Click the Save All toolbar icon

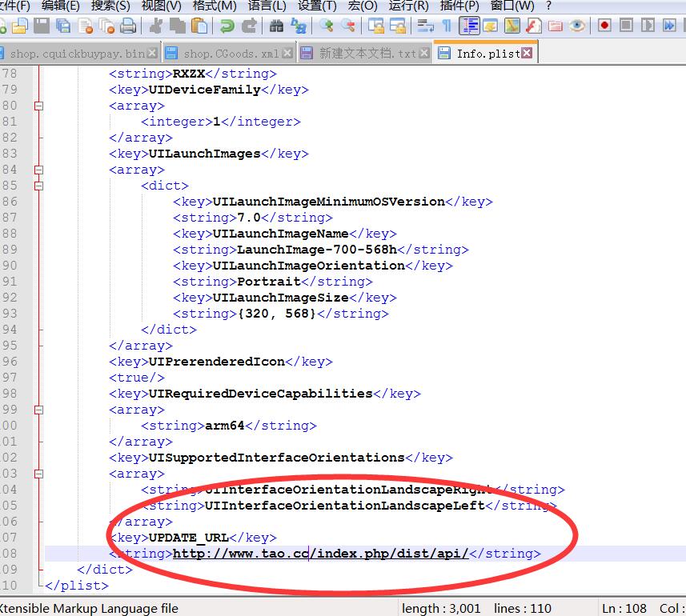(x=63, y=26)
